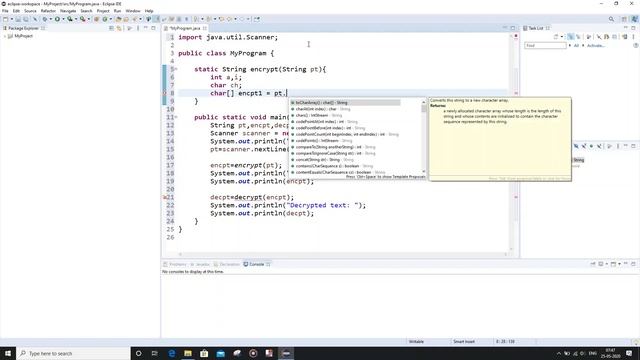Expand the MyProject tree node

coord(4,36)
